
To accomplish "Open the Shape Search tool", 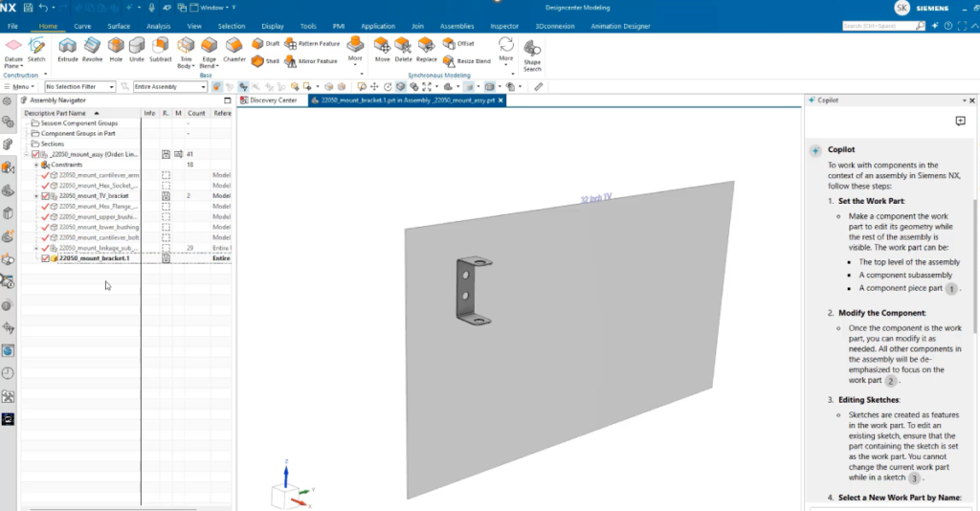I will pyautogui.click(x=532, y=55).
